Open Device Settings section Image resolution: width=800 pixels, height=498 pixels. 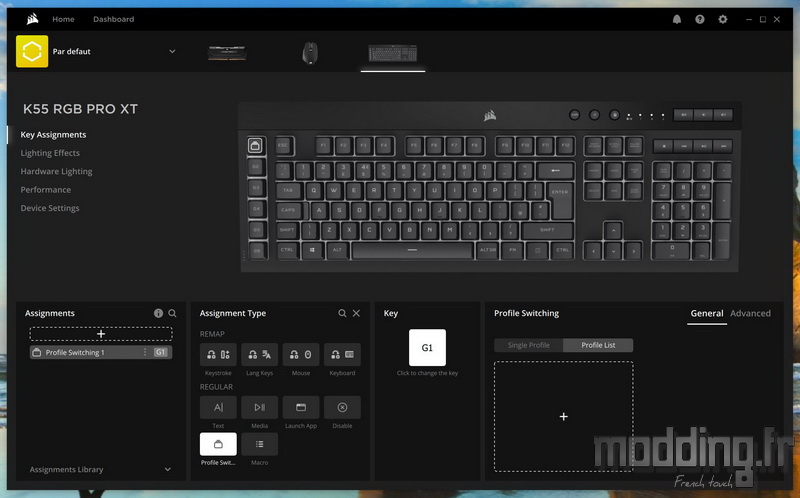[x=49, y=208]
